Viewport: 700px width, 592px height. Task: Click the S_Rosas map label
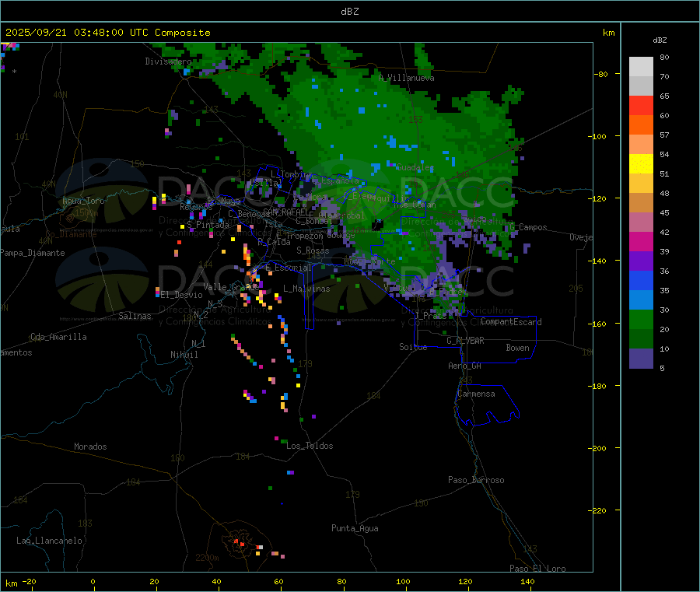313,251
